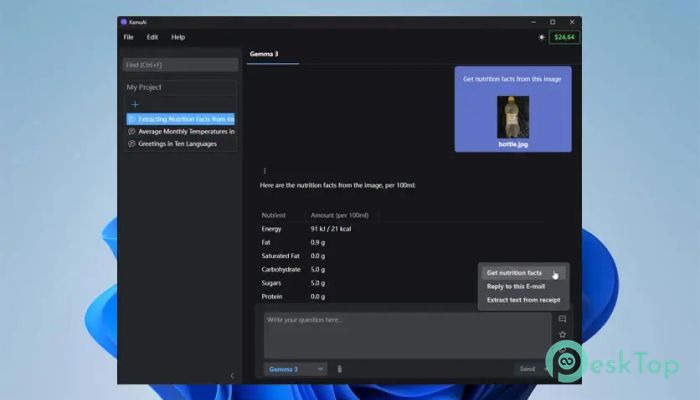
Task: Click the Nutrient column header
Action: [273, 215]
